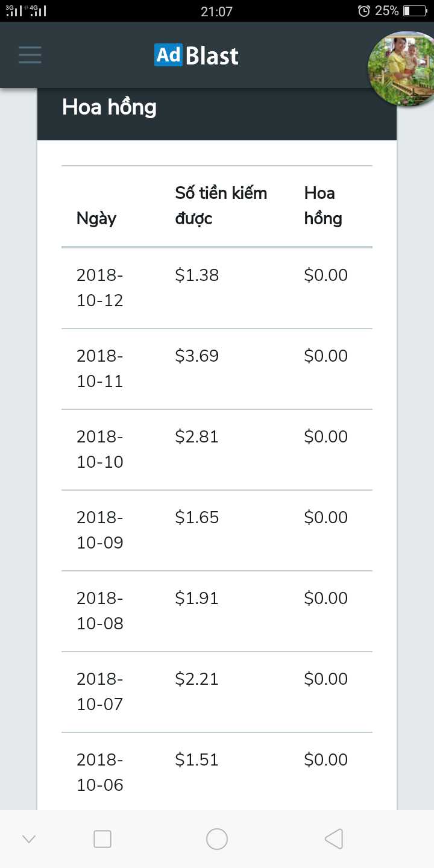This screenshot has height=868, width=434.
Task: Select the "Số tiền kiếm được" column header
Action: (221, 206)
